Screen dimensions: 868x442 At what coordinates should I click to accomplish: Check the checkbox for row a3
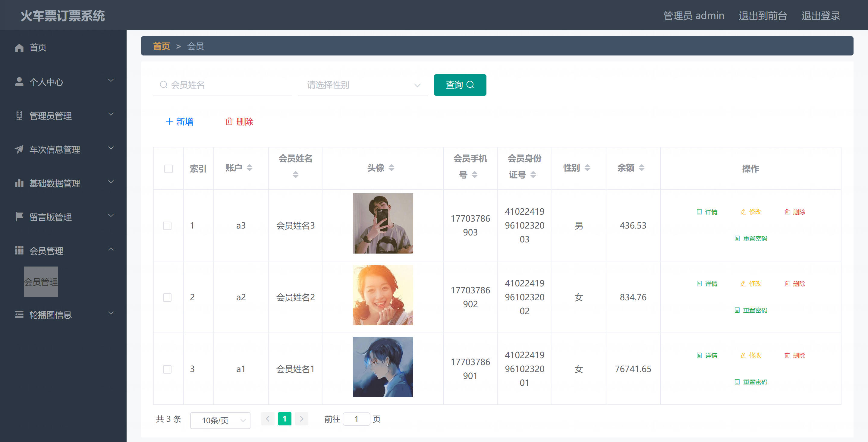coord(167,226)
